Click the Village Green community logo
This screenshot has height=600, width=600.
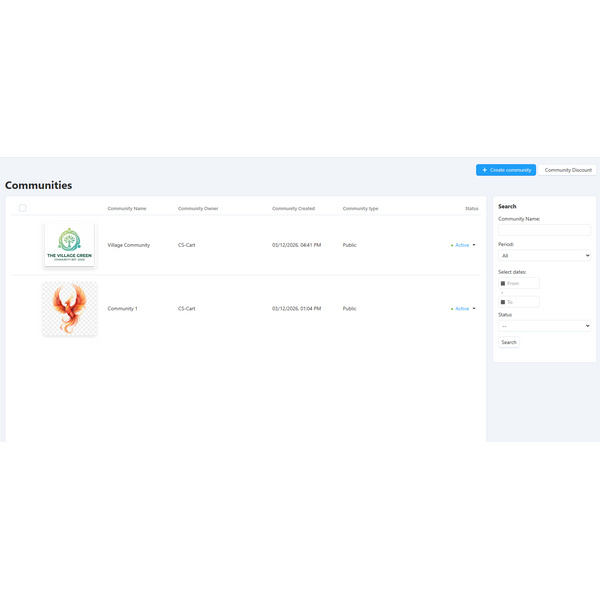(69, 245)
